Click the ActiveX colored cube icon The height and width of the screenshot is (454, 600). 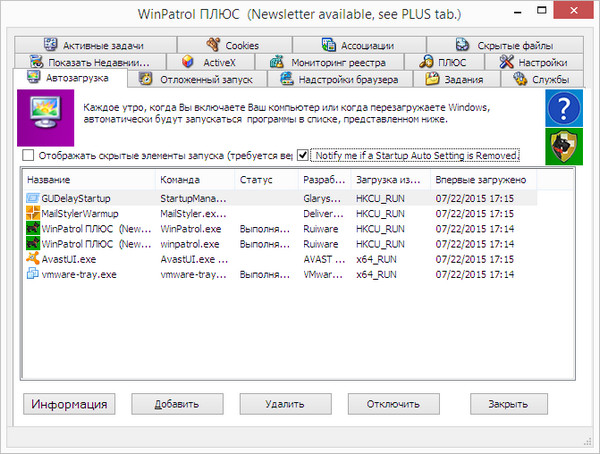tap(188, 62)
